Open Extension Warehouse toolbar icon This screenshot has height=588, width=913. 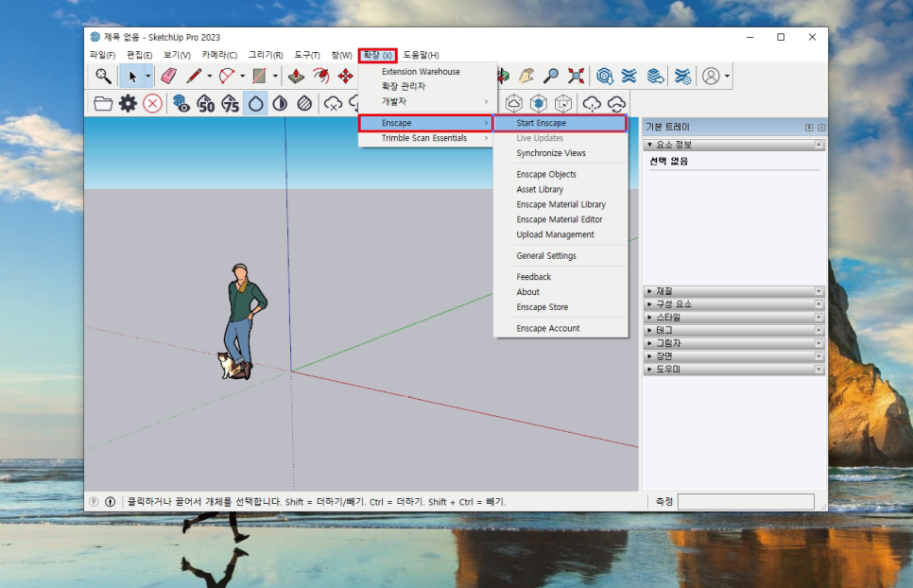click(629, 77)
